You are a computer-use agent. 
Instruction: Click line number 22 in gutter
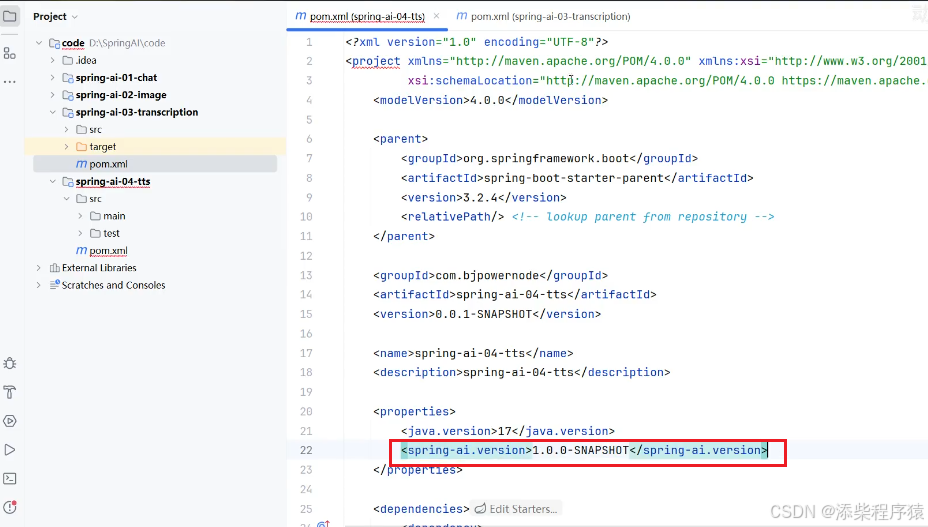pyautogui.click(x=306, y=450)
